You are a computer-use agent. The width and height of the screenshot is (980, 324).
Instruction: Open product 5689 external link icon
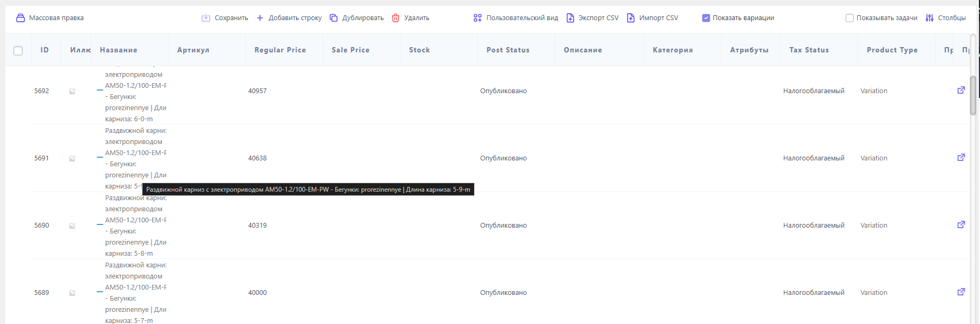(961, 292)
